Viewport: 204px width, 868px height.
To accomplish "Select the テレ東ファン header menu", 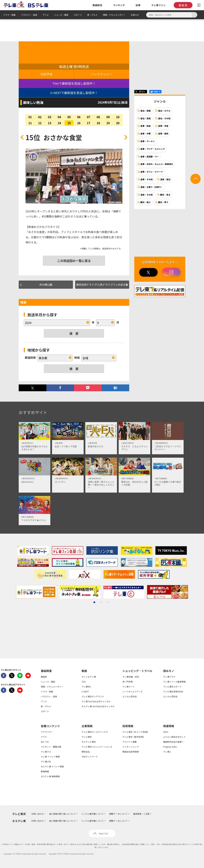I will (x=158, y=5).
